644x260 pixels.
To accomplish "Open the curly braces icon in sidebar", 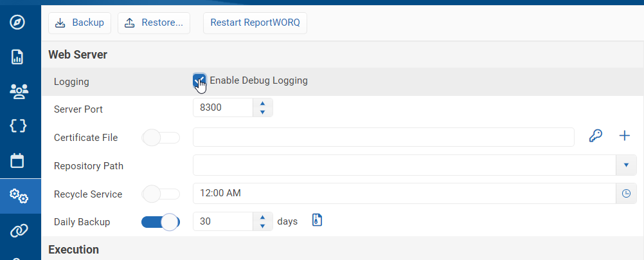I will click(18, 126).
